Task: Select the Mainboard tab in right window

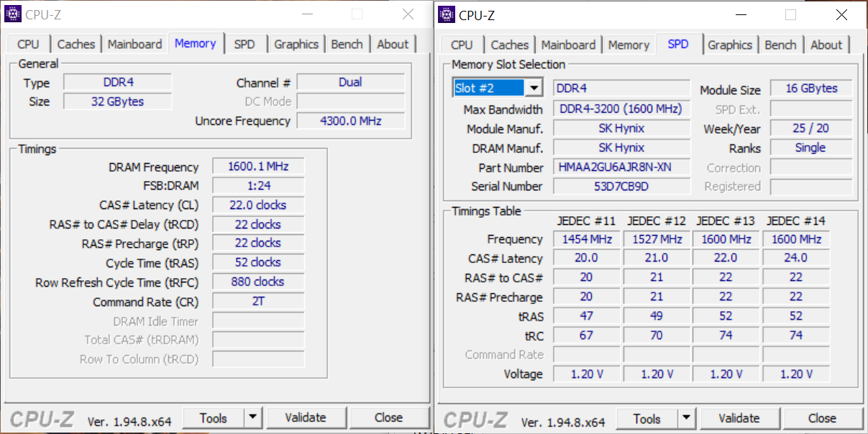Action: tap(568, 45)
